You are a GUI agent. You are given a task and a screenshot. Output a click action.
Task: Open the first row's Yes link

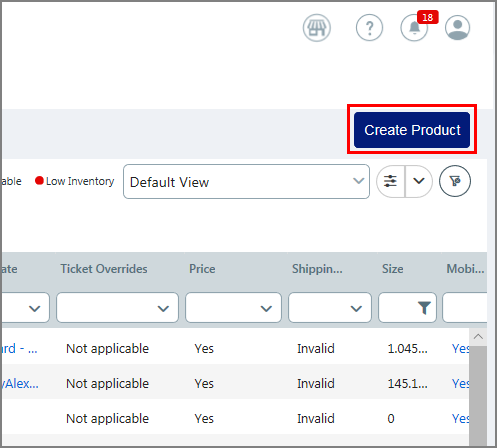click(x=460, y=349)
